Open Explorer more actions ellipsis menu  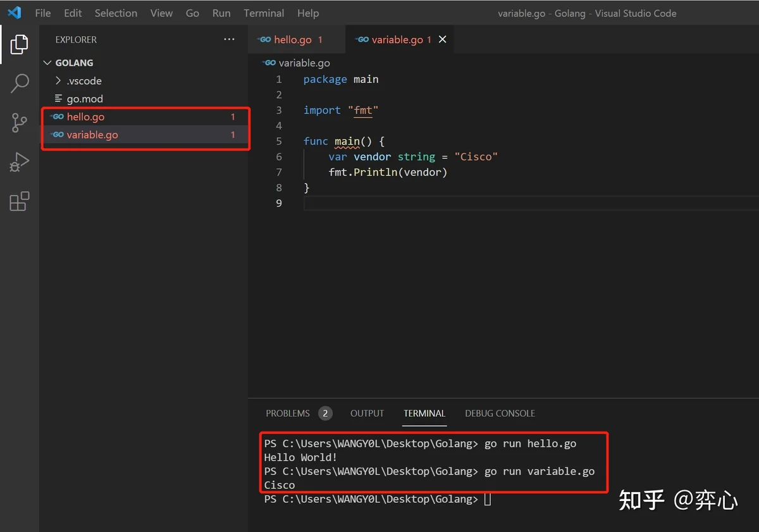229,39
